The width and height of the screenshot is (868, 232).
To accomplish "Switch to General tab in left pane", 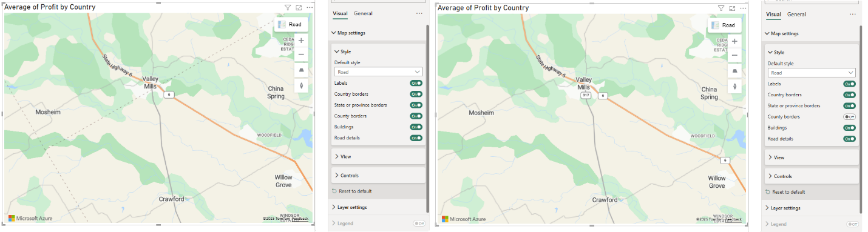I will [x=364, y=13].
